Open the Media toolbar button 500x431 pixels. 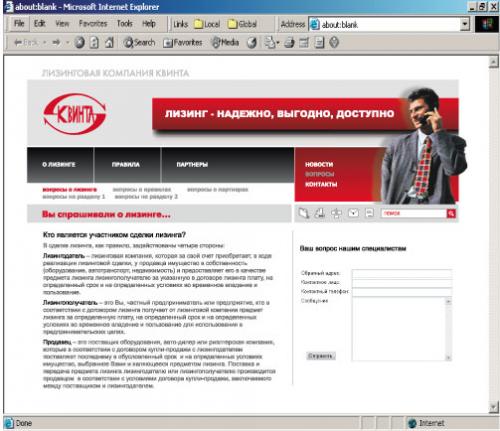tap(226, 43)
